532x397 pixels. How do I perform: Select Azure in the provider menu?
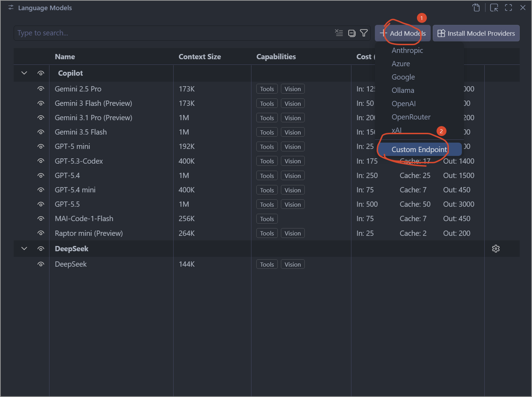click(x=401, y=64)
